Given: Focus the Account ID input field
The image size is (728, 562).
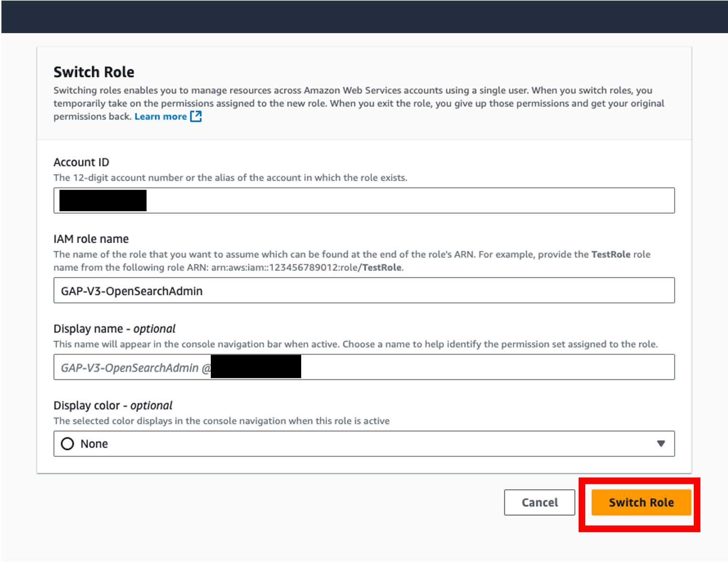Looking at the screenshot, I should point(364,200).
